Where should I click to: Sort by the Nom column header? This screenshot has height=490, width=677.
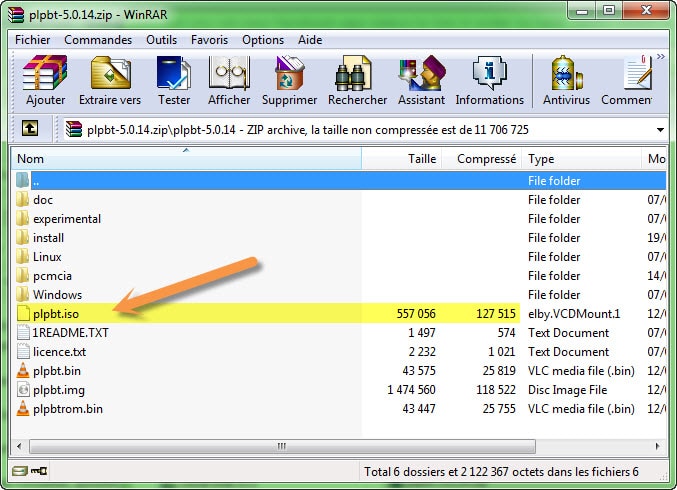[186, 158]
